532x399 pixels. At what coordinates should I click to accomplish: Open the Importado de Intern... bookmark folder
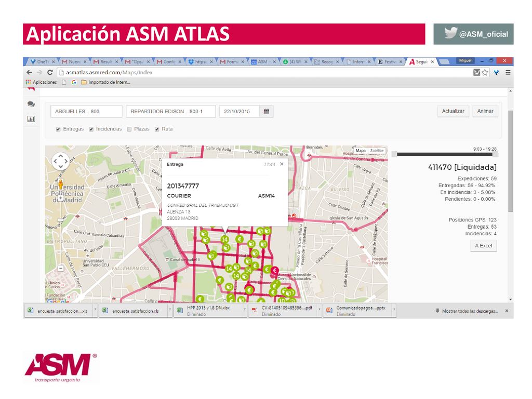(105, 82)
